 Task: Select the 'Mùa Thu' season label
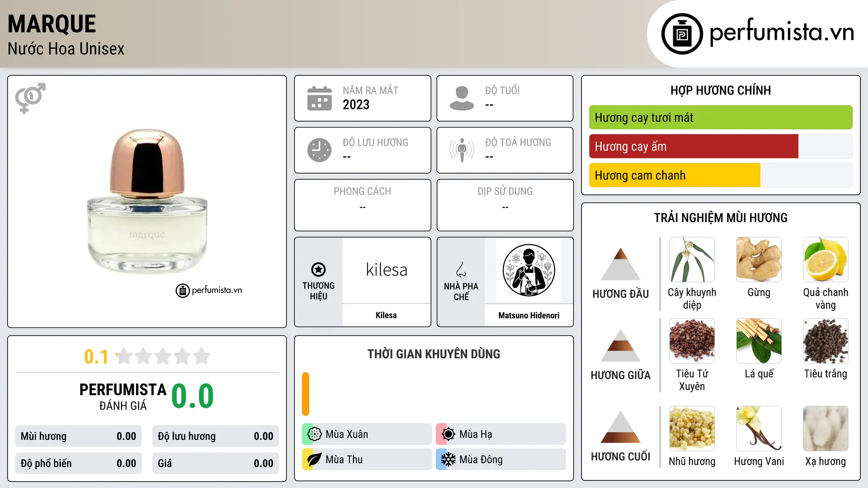click(x=344, y=460)
